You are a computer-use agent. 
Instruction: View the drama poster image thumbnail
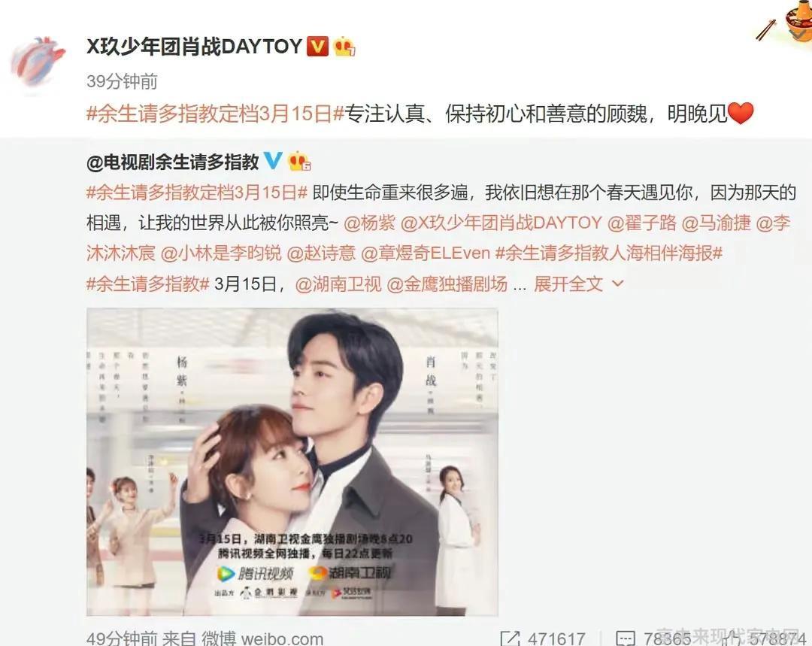tap(292, 462)
